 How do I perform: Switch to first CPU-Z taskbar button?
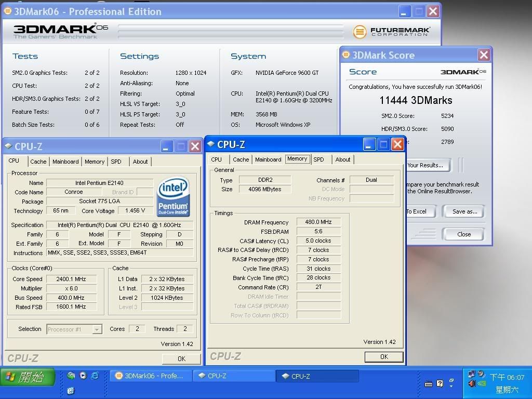(234, 376)
